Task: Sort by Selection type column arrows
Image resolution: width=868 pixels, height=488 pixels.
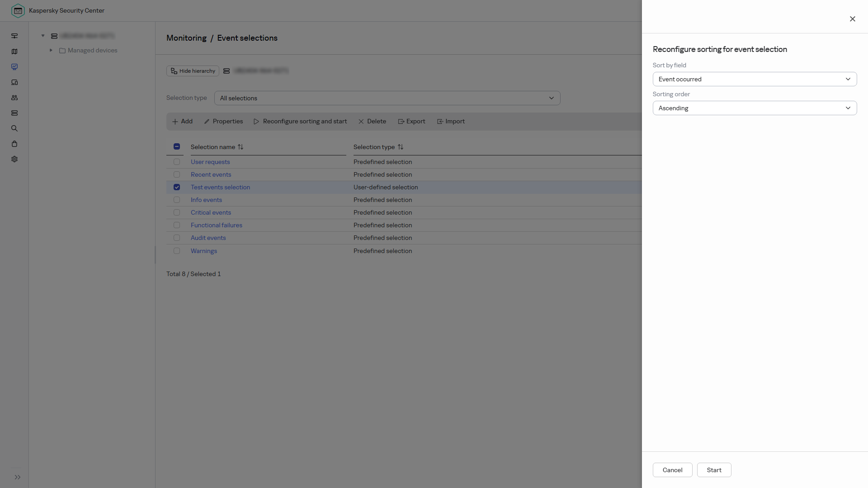Action: point(401,147)
